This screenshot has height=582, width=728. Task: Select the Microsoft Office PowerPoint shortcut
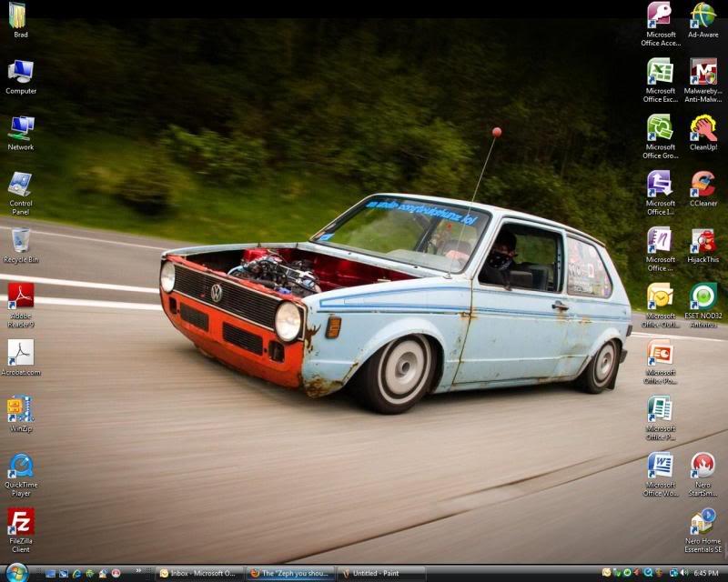pos(661,362)
